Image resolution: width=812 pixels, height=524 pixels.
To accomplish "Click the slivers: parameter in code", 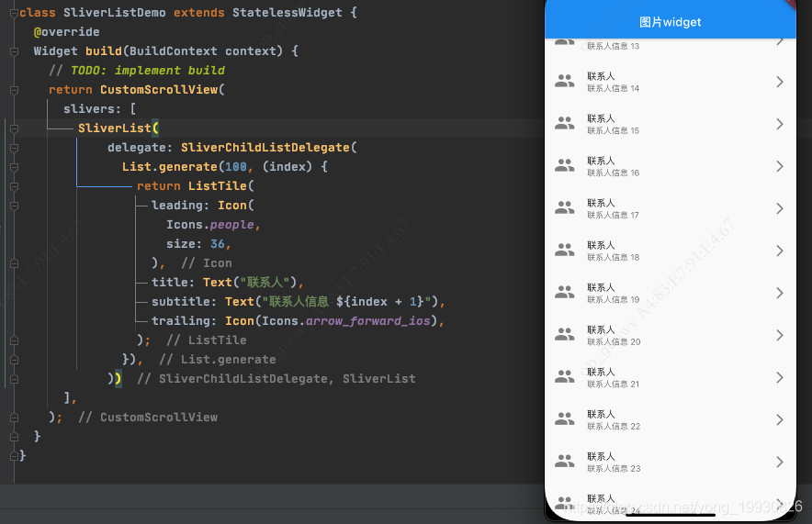I will (x=92, y=109).
